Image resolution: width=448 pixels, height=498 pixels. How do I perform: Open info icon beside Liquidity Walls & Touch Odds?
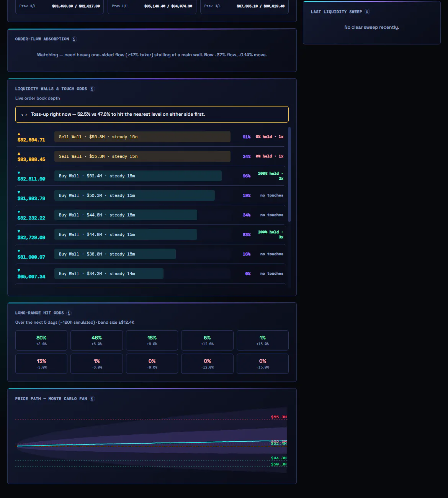pyautogui.click(x=92, y=89)
